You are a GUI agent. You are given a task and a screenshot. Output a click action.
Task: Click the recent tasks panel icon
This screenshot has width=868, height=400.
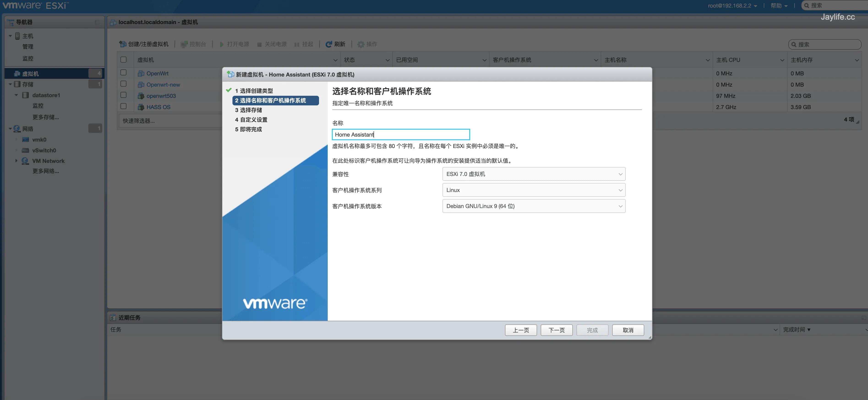pos(112,318)
